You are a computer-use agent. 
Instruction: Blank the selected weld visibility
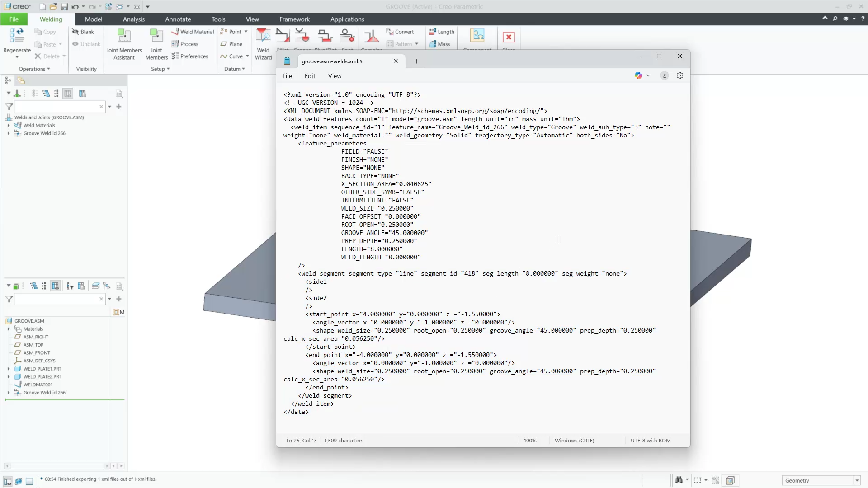pos(83,32)
